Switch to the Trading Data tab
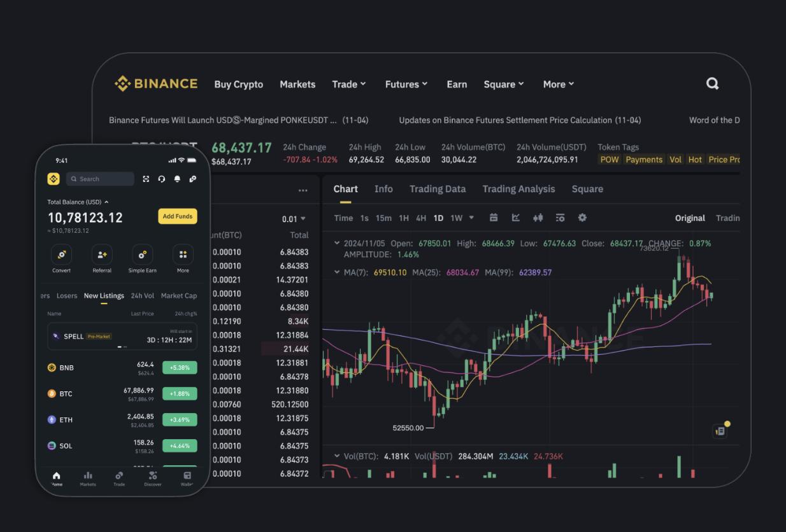The height and width of the screenshot is (532, 786). click(x=437, y=189)
